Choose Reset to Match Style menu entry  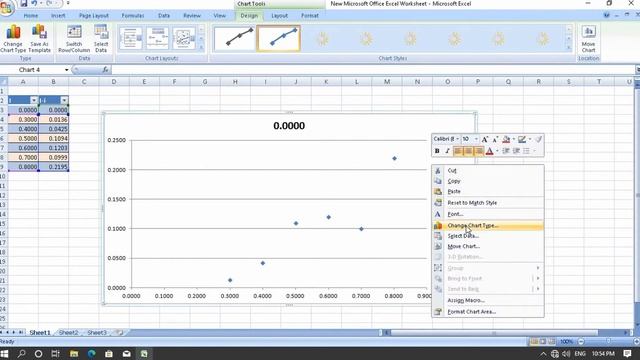(488, 203)
